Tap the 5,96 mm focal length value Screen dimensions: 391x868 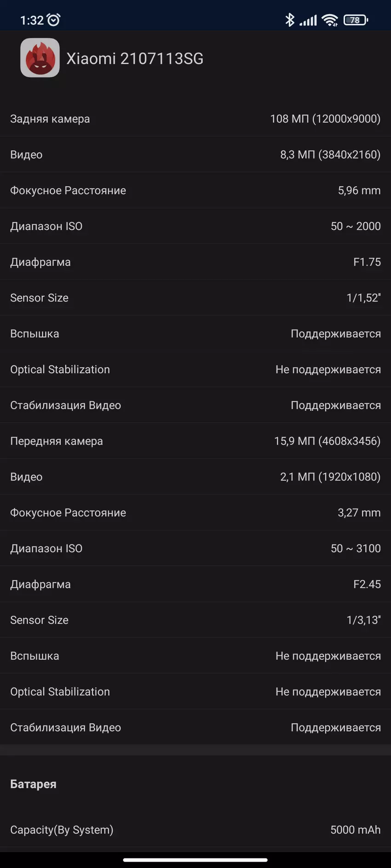(x=359, y=191)
